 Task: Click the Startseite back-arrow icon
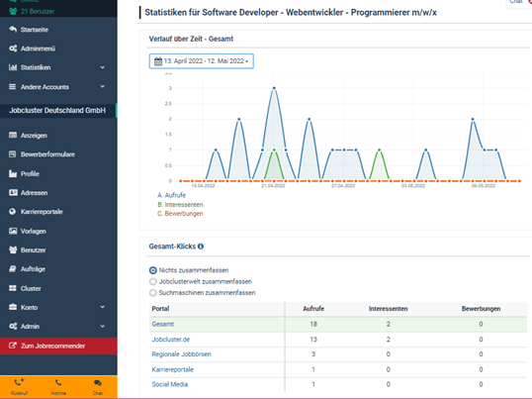13,29
